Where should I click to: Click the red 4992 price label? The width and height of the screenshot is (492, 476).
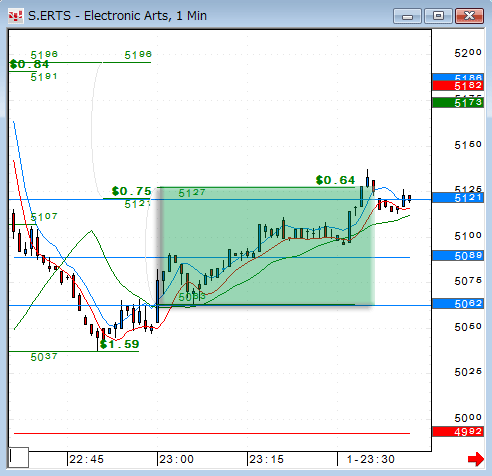click(x=458, y=432)
